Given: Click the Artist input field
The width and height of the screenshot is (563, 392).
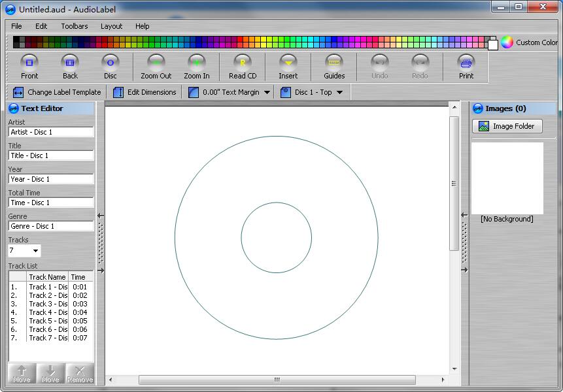Looking at the screenshot, I should click(51, 132).
